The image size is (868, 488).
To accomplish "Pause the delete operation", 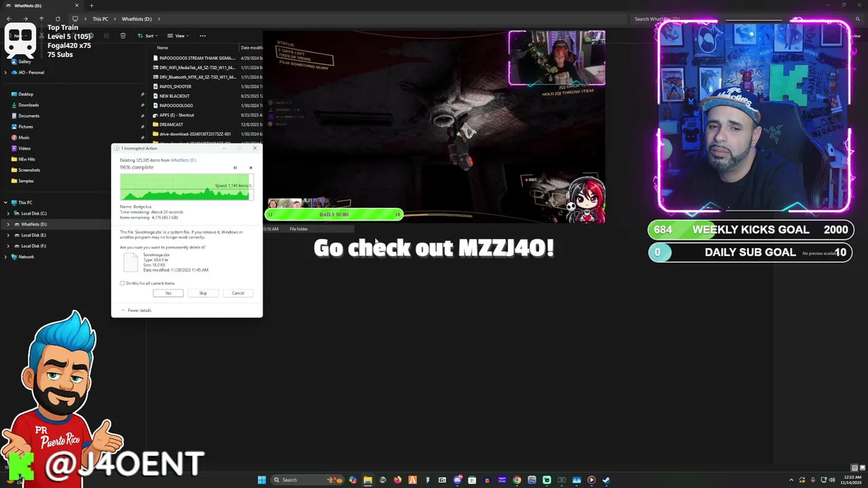I will [x=235, y=167].
